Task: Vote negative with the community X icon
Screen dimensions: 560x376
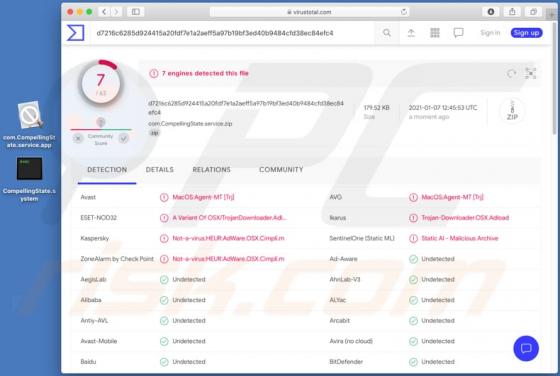Action: [78, 138]
